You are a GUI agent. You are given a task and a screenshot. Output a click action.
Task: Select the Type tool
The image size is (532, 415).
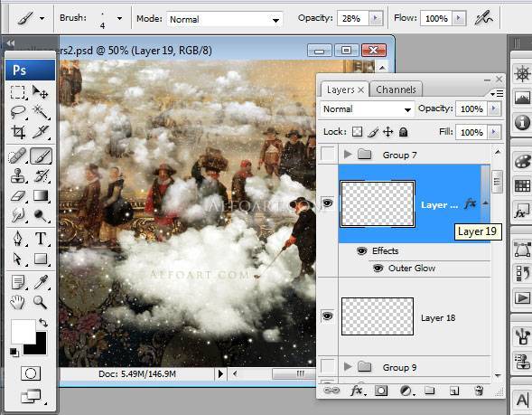(x=41, y=239)
